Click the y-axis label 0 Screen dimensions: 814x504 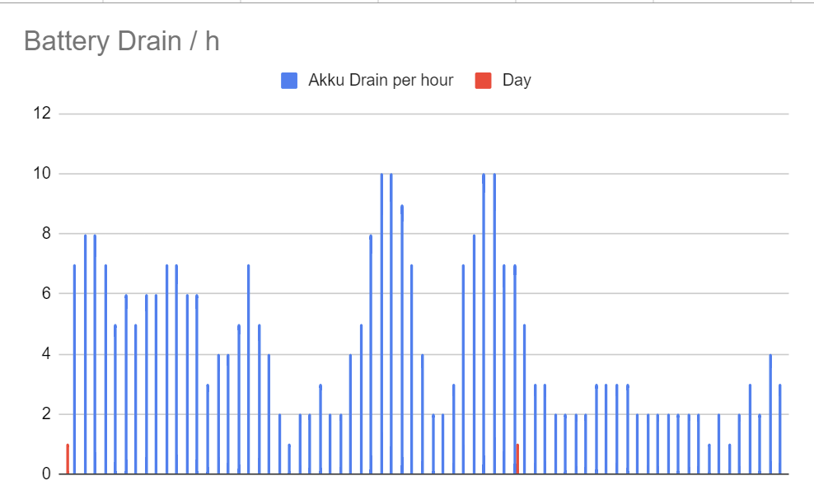click(45, 474)
